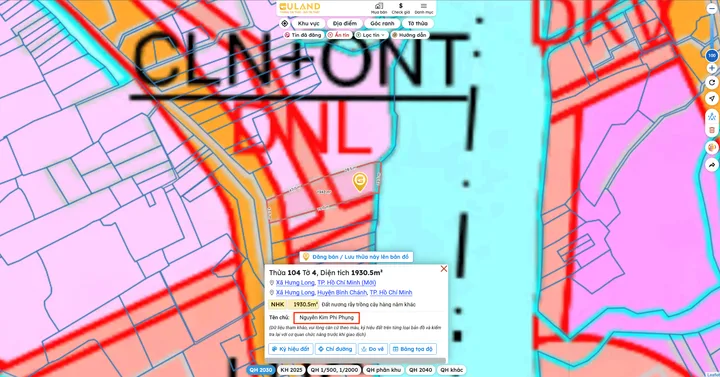Screen dimensions: 720x377
Task: Select the Góc ranh option
Action: point(382,23)
